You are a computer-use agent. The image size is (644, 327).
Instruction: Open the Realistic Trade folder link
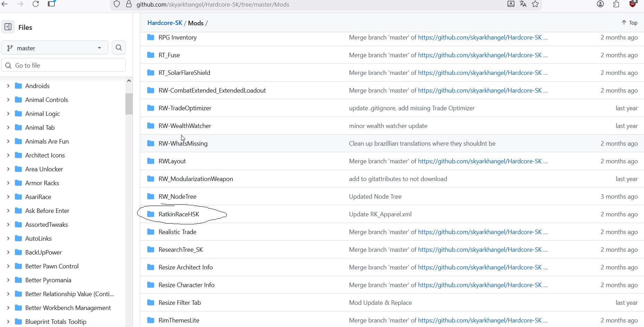click(177, 232)
